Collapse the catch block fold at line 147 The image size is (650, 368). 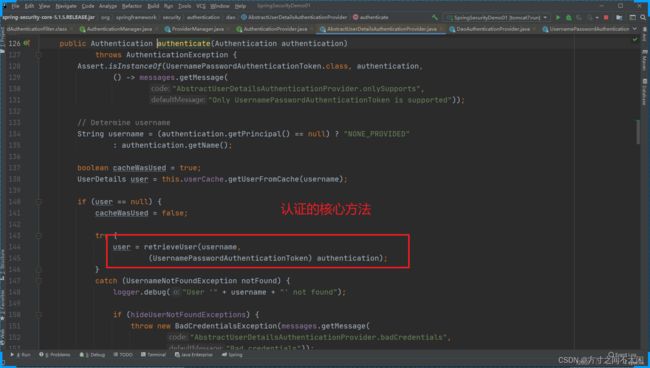[x=38, y=281]
